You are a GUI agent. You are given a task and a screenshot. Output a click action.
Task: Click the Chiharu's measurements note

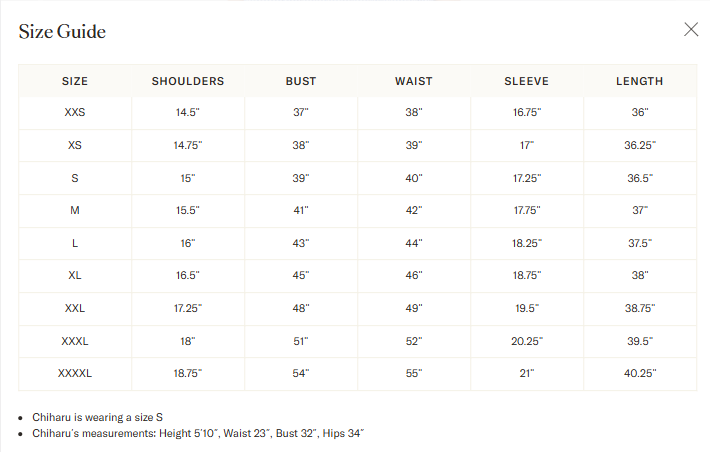pos(196,433)
